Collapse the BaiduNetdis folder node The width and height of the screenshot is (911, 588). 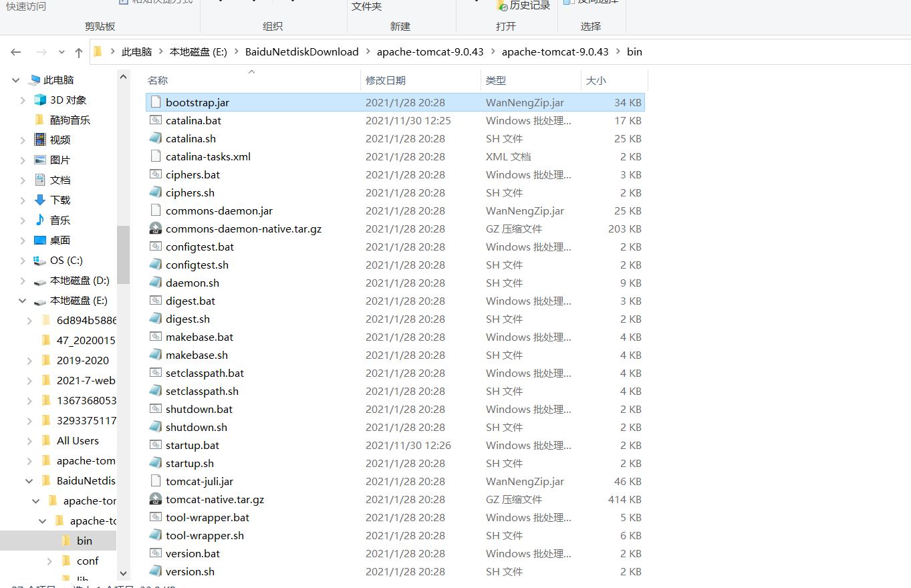(29, 480)
